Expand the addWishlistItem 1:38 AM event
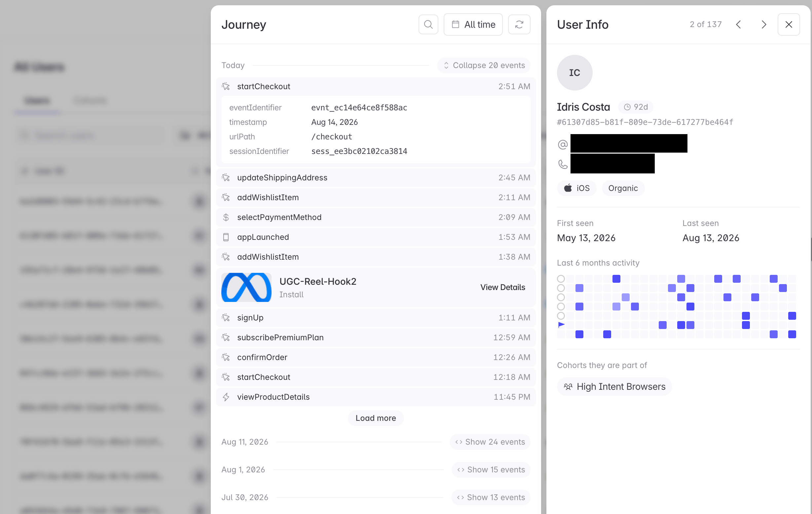 [x=376, y=257]
